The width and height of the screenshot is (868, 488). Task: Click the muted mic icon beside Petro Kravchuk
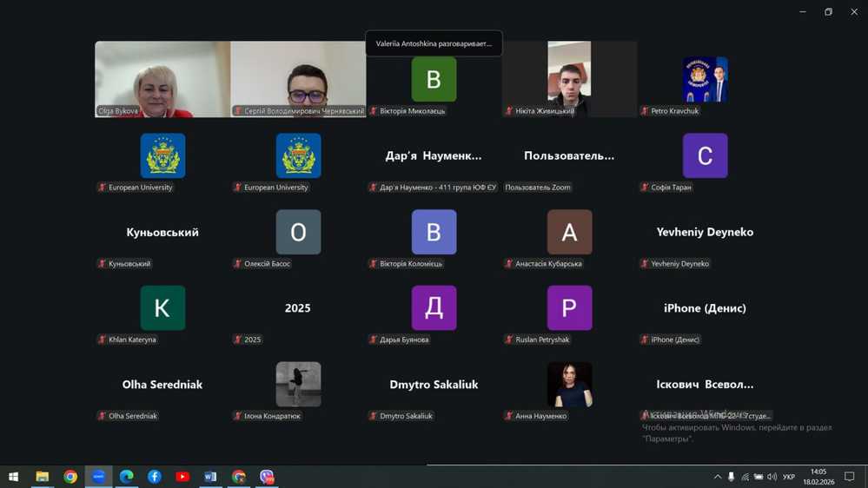pos(645,110)
